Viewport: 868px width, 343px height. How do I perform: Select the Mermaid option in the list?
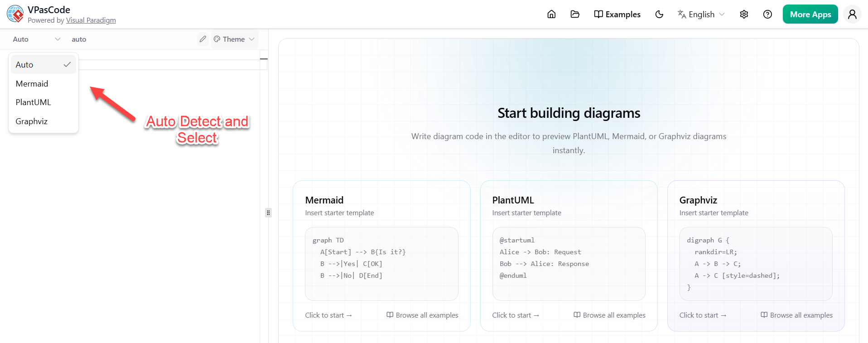coord(43,84)
